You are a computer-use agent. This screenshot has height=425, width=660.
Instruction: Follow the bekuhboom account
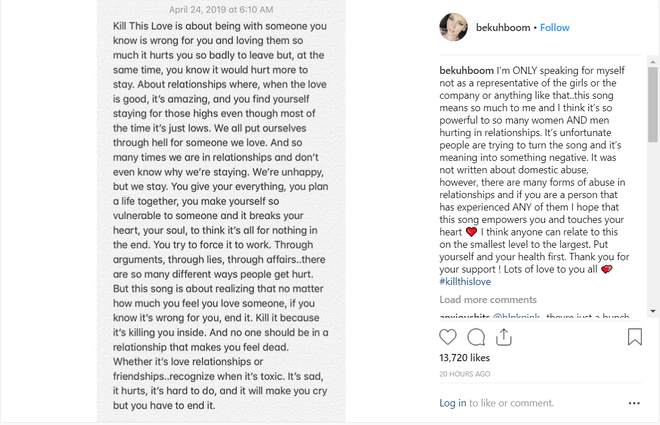555,28
